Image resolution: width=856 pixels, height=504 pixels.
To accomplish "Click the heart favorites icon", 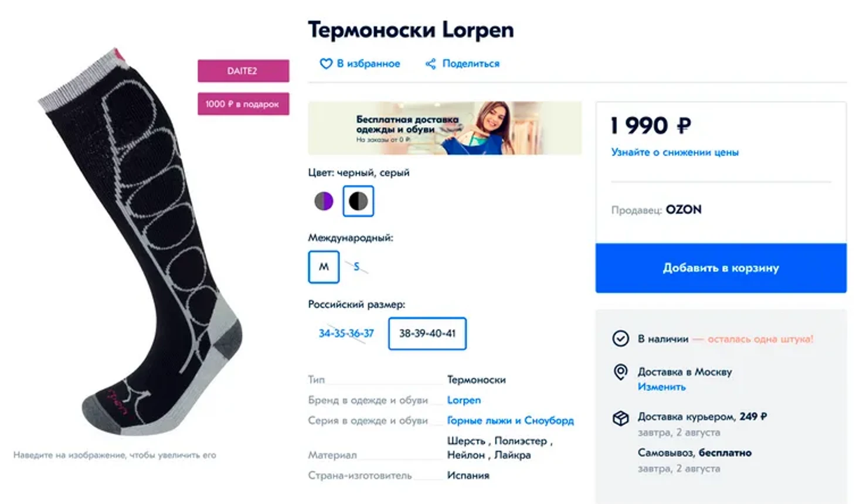I will (325, 64).
